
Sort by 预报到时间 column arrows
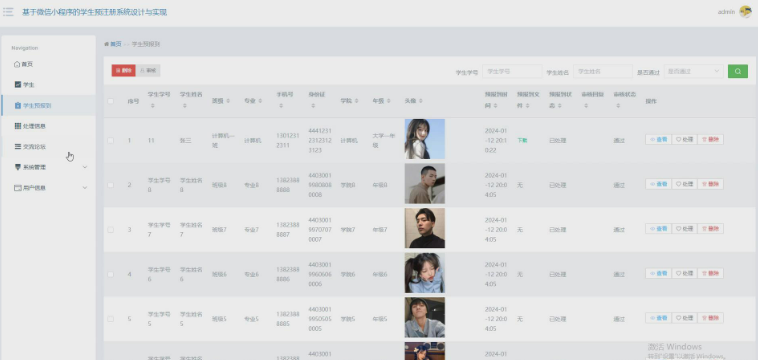(496, 105)
